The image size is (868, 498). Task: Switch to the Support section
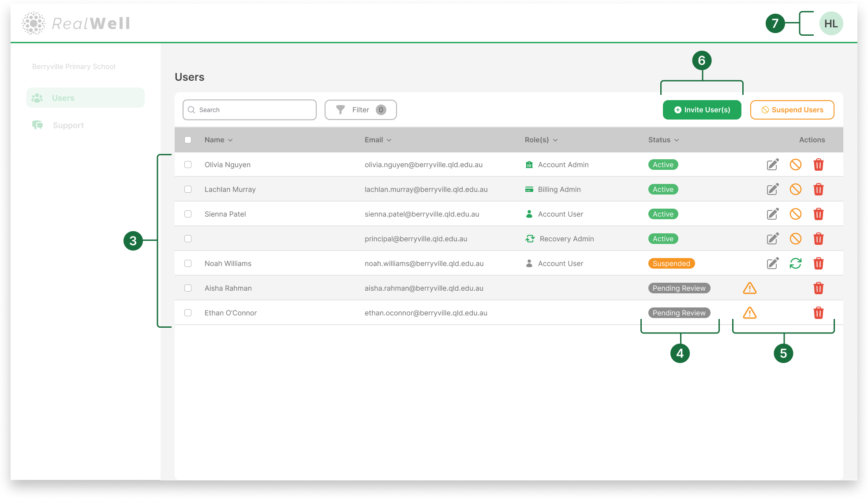click(x=68, y=125)
